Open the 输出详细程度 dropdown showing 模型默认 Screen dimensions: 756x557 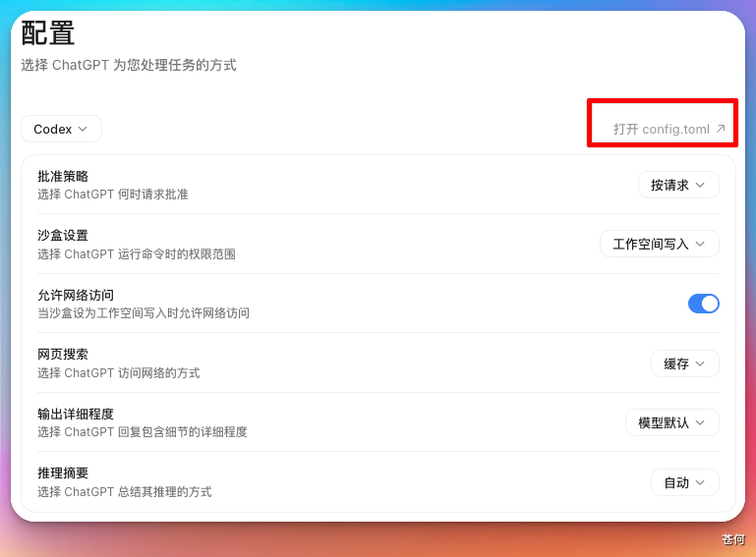(672, 422)
